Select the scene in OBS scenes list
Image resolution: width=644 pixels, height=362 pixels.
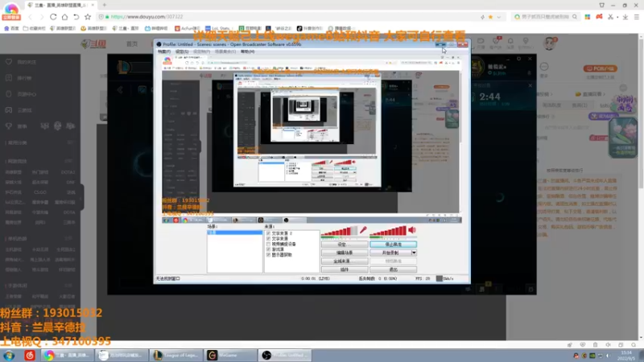[x=234, y=232]
